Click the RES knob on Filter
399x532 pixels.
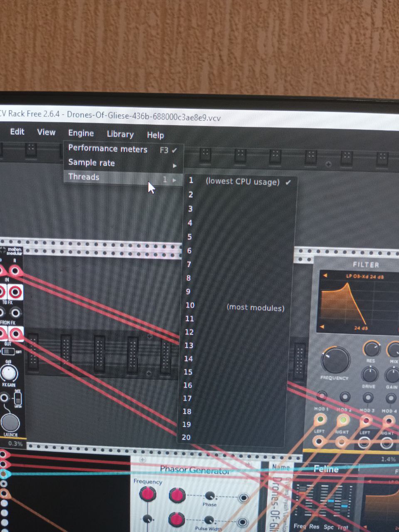371,349
